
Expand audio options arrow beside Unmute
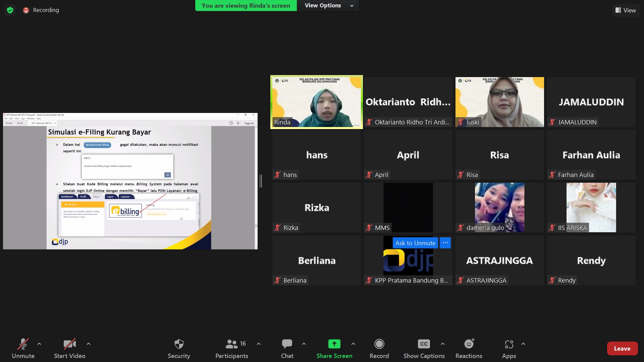coord(39,344)
